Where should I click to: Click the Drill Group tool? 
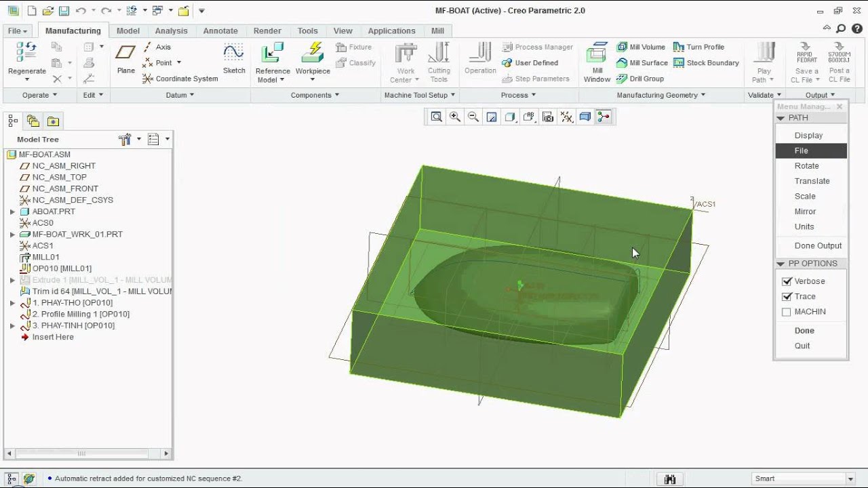tap(640, 79)
